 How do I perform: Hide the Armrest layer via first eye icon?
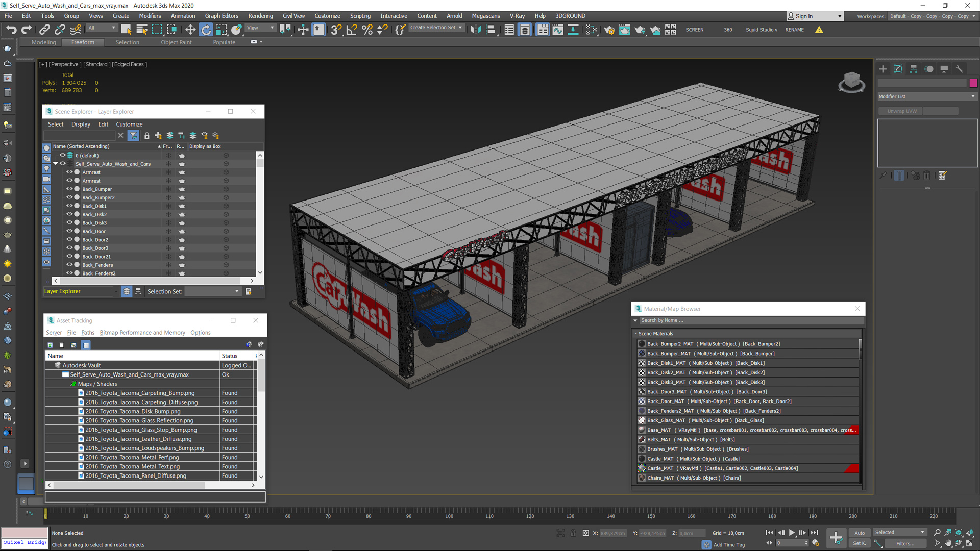click(x=69, y=172)
